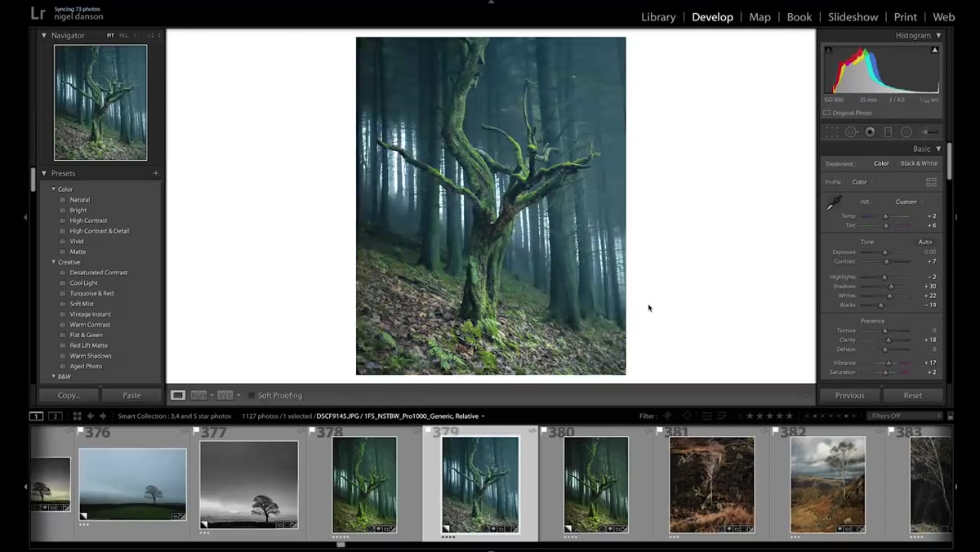Collapse the Creative presets group

54,262
